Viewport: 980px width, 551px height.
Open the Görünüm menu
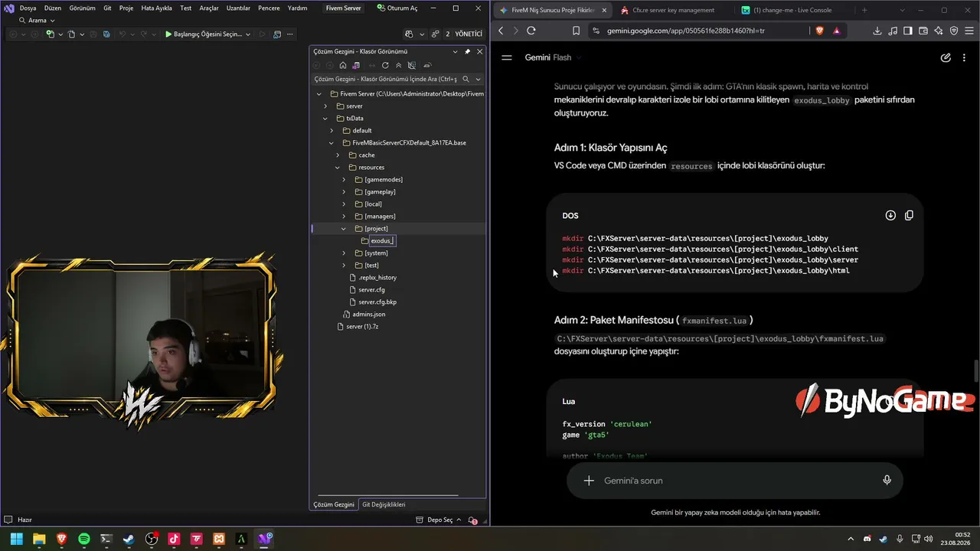[82, 8]
